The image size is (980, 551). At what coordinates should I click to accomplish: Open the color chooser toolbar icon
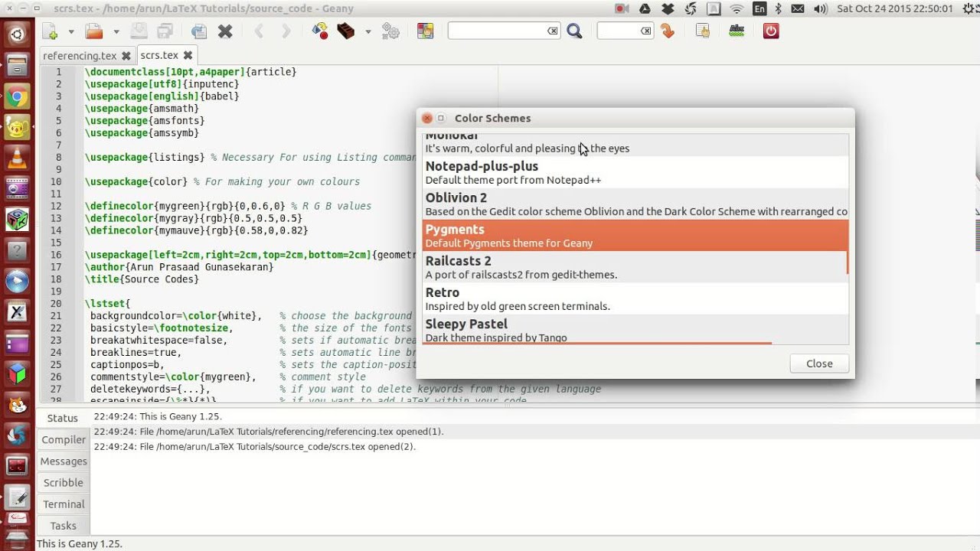pyautogui.click(x=425, y=31)
